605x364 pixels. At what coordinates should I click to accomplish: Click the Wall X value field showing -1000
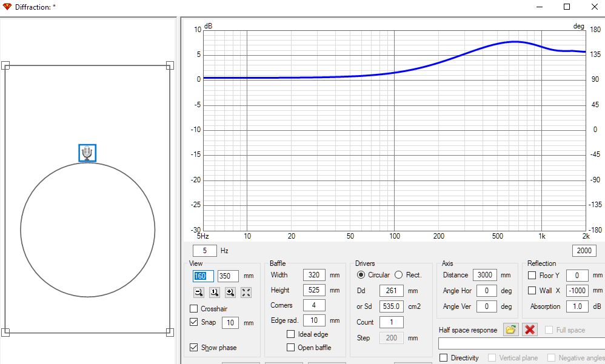pyautogui.click(x=577, y=290)
